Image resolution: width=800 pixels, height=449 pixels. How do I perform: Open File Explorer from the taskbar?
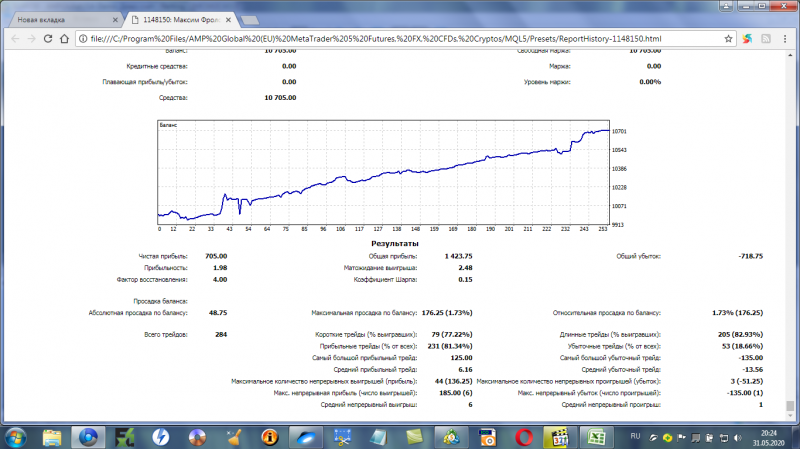click(x=52, y=438)
